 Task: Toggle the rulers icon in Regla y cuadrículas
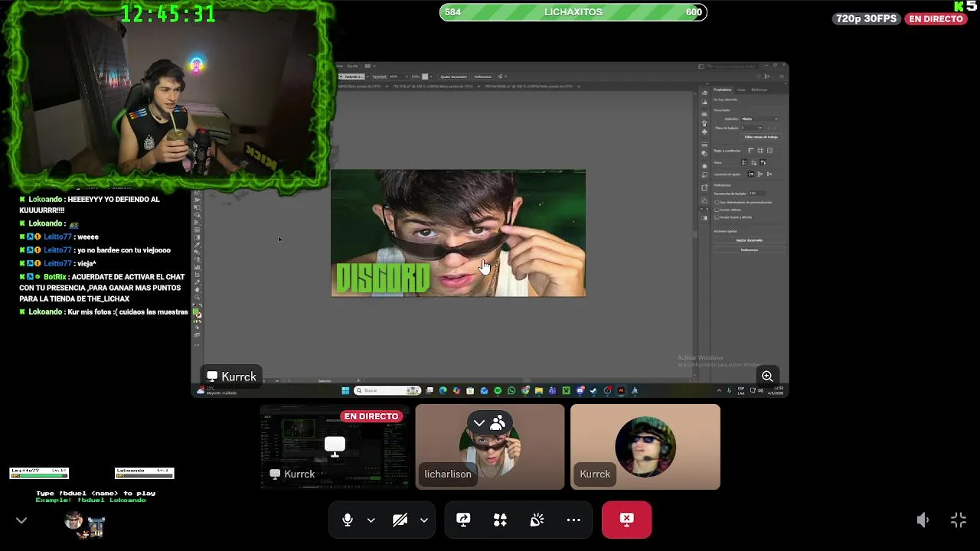tap(751, 150)
